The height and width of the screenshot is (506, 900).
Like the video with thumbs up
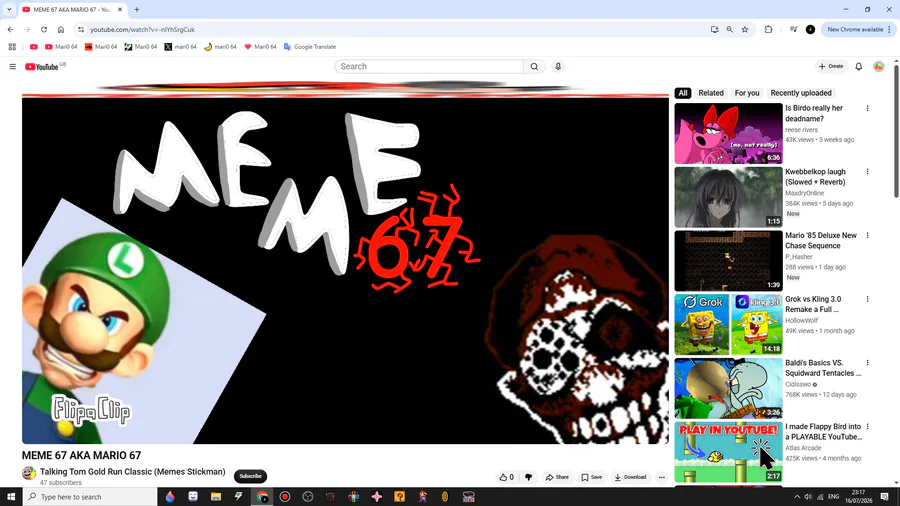pyautogui.click(x=507, y=477)
